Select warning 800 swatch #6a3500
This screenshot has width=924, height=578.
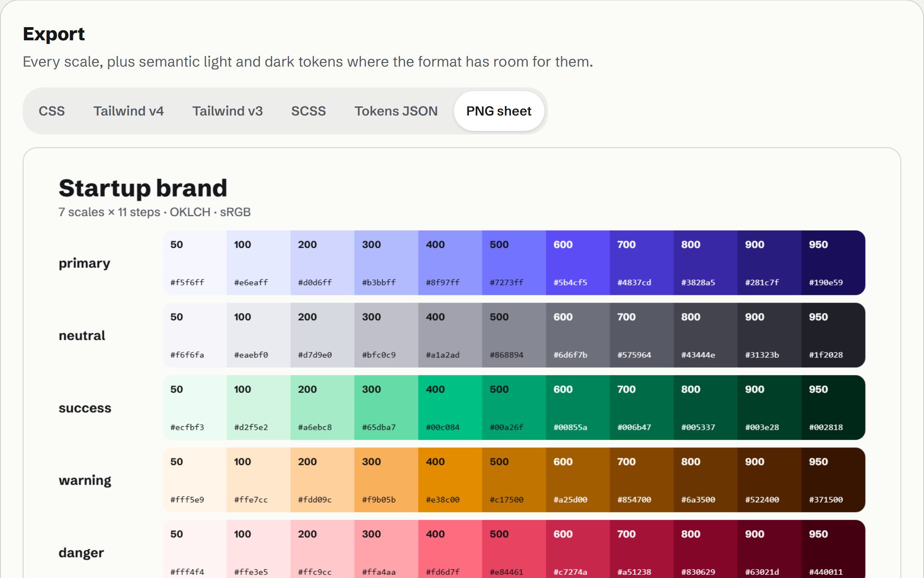point(706,480)
